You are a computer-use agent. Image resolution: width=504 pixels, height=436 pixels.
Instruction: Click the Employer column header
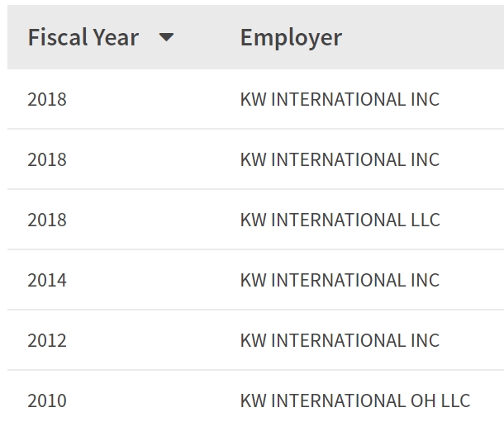pyautogui.click(x=291, y=38)
